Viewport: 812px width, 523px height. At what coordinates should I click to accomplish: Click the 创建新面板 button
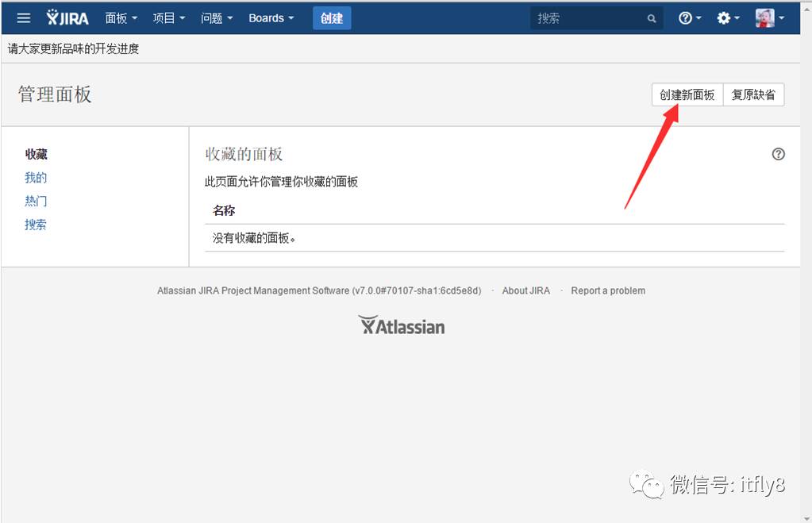pyautogui.click(x=687, y=94)
